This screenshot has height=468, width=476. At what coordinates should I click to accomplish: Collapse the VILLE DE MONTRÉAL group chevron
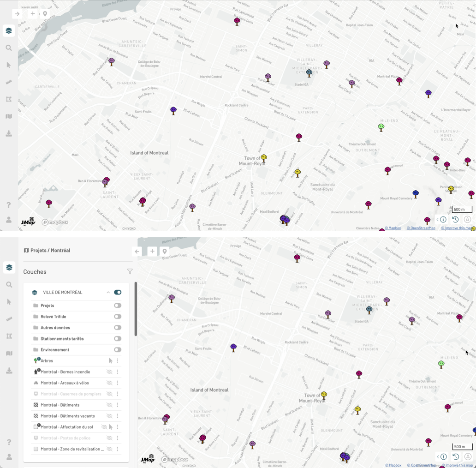pyautogui.click(x=108, y=293)
